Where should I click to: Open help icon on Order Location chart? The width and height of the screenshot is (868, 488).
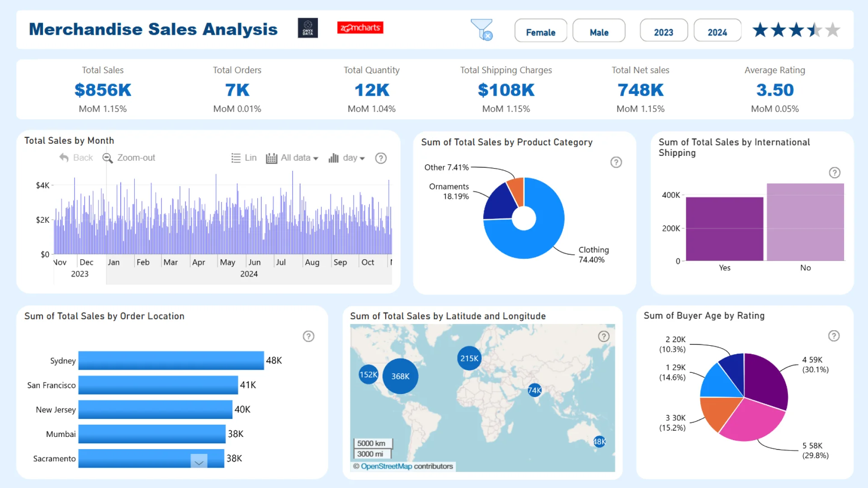pos(308,336)
